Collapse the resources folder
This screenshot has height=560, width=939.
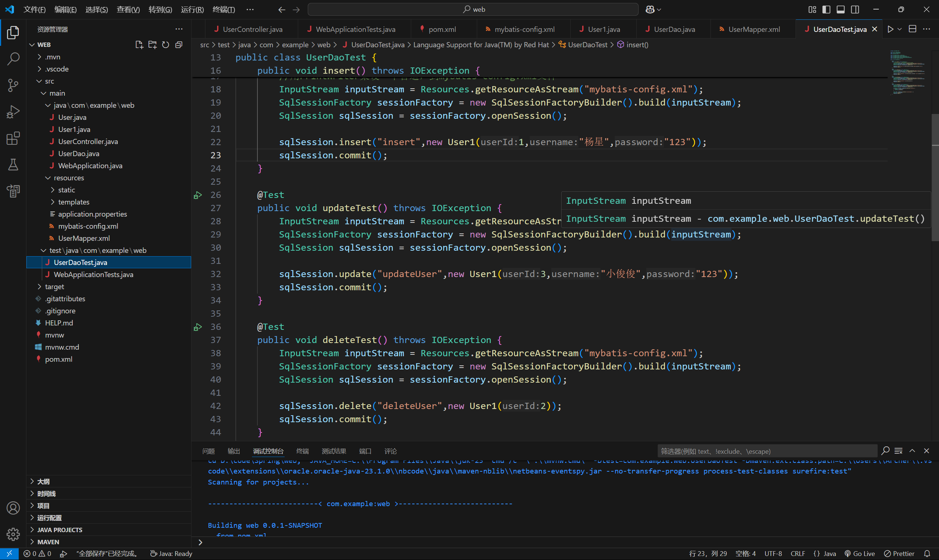pyautogui.click(x=68, y=178)
